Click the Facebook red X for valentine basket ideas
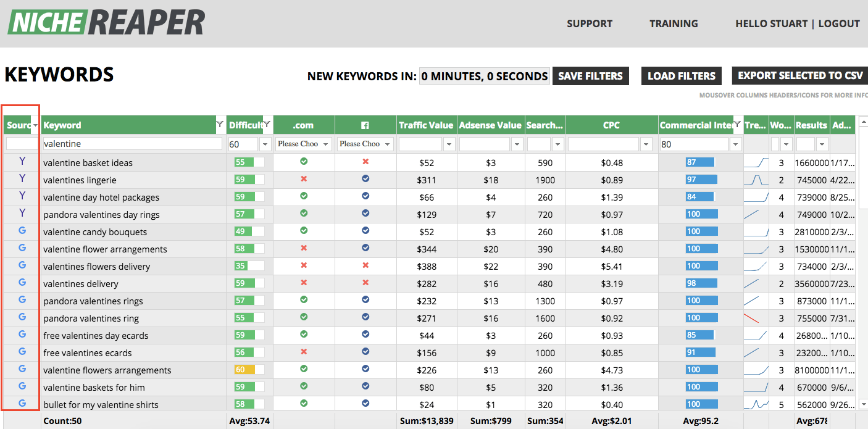Screen dimensions: 868x429 point(365,161)
